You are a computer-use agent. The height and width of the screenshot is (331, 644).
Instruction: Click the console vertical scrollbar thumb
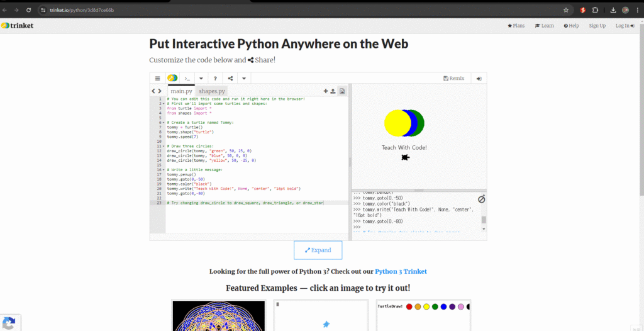(484, 220)
